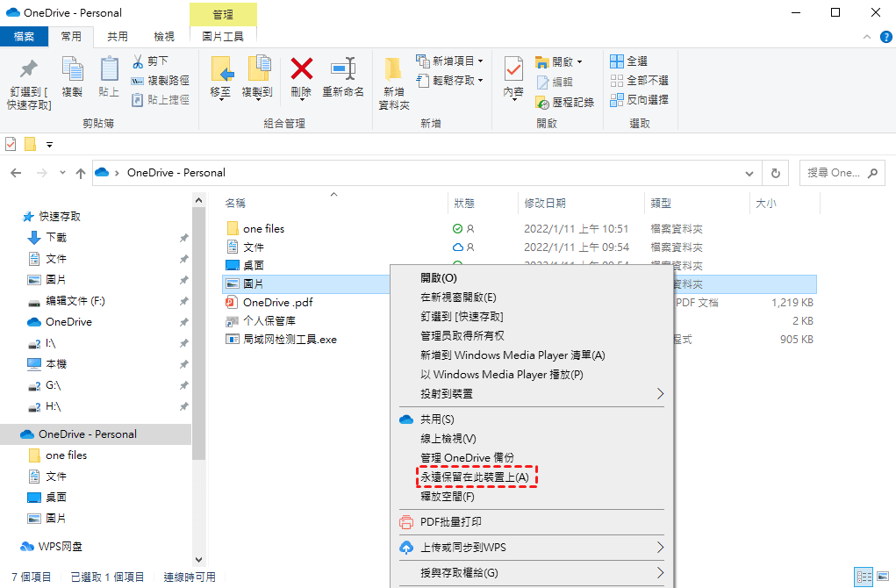Select 局域网检测工具.exe file
This screenshot has width=896, height=588.
click(290, 340)
